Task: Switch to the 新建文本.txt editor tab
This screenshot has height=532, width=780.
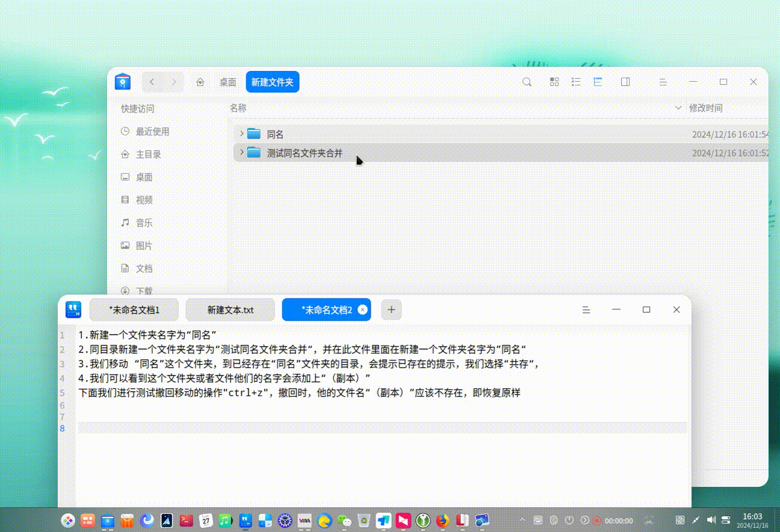Action: [x=231, y=310]
